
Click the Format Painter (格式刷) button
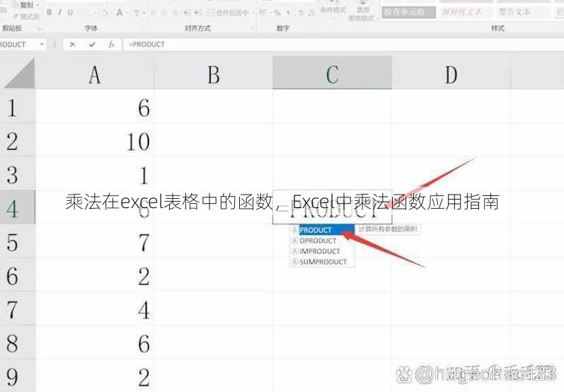tap(26, 16)
